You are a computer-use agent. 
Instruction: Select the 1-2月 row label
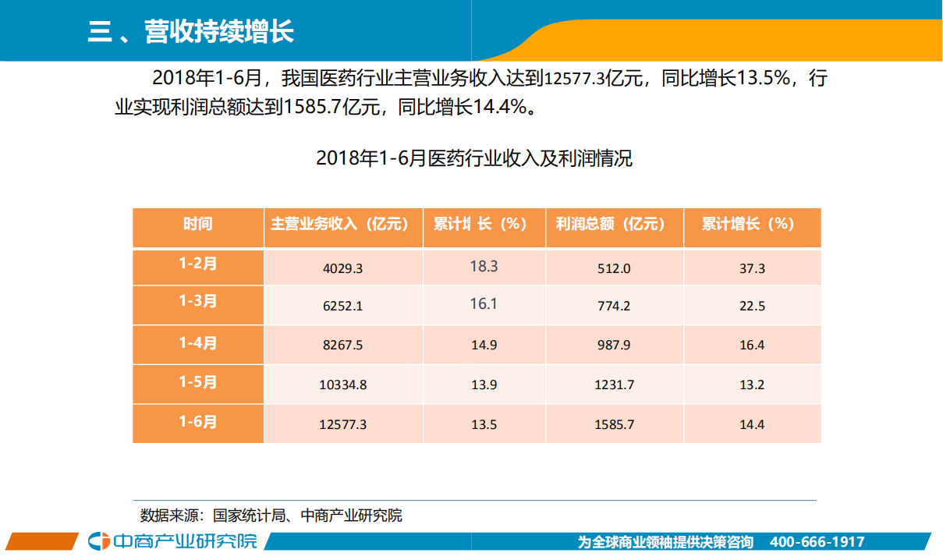click(x=198, y=266)
